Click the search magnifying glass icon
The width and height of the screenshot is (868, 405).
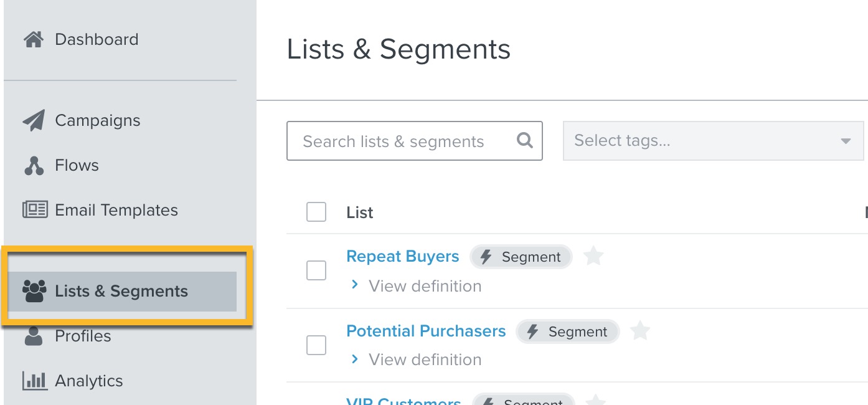tap(525, 141)
